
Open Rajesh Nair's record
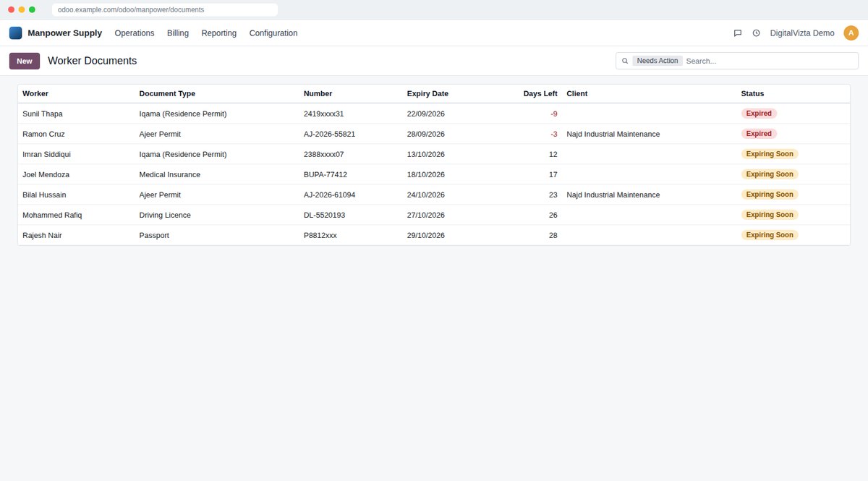(434, 235)
